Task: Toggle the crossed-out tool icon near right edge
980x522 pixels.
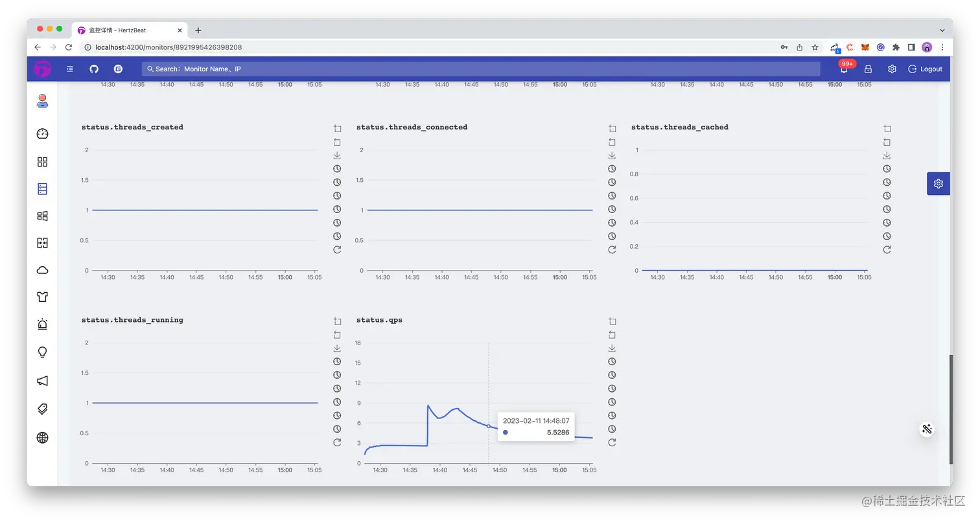Action: tap(927, 429)
